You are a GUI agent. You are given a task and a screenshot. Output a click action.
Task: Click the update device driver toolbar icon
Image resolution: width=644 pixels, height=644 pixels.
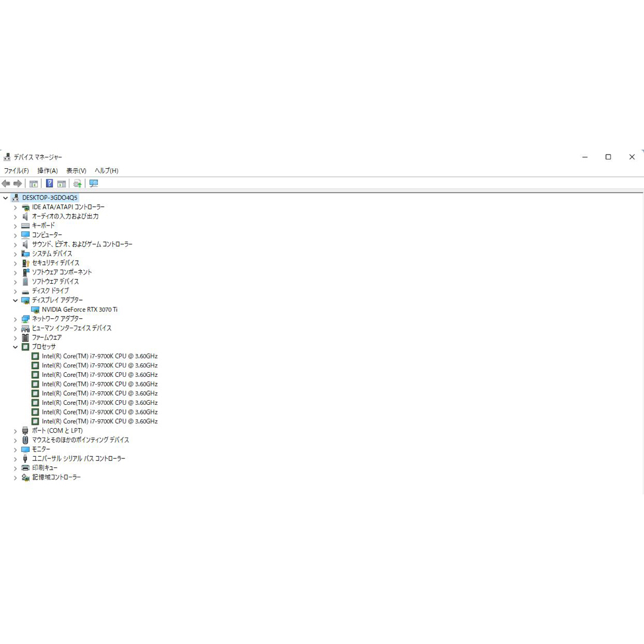pos(77,184)
